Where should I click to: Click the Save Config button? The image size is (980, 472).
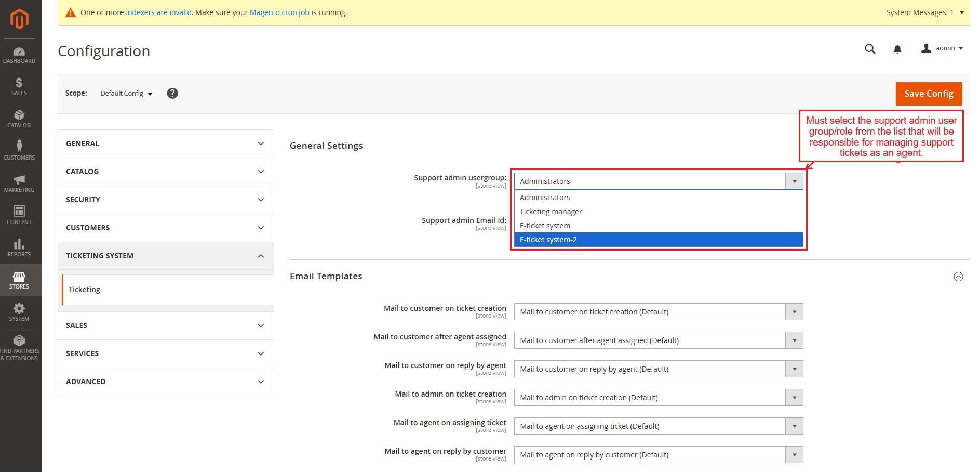929,94
